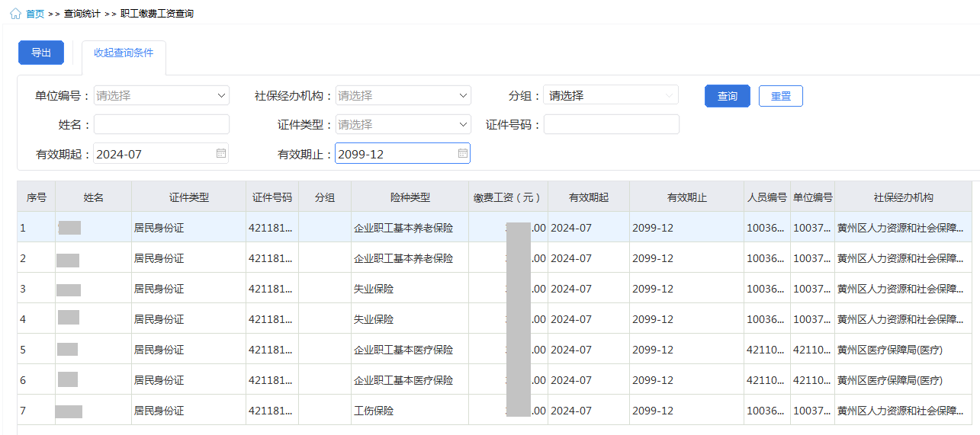Focus the 姓名 input field
980x435 pixels.
point(162,124)
